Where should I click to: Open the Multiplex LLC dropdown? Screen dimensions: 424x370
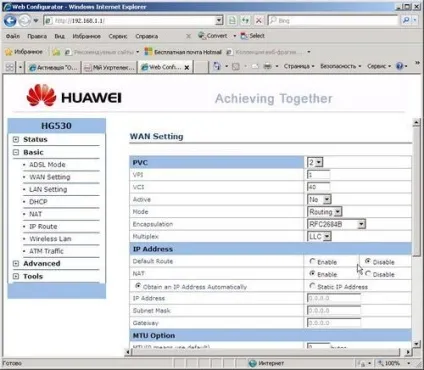tap(327, 237)
